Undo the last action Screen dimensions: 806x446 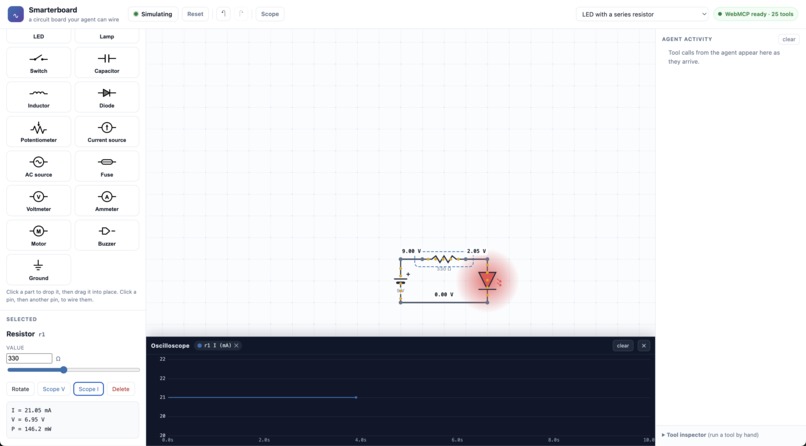[x=223, y=14]
